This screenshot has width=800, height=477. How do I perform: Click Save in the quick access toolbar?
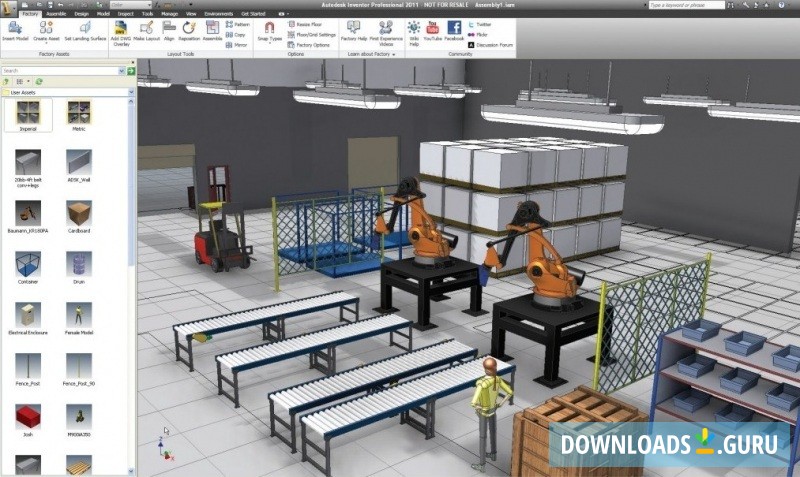(x=51, y=5)
